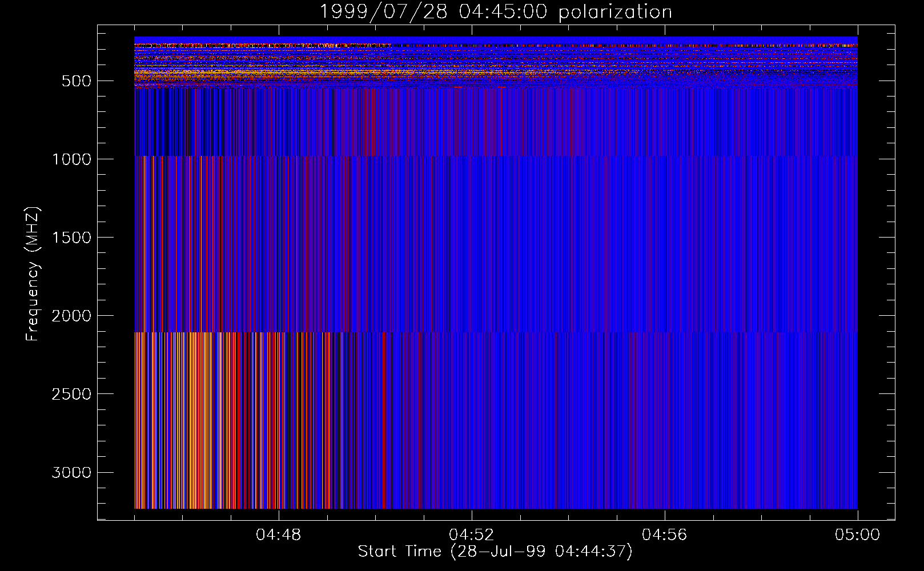Click the 04:52 time axis label
924x571 pixels.
(x=472, y=535)
